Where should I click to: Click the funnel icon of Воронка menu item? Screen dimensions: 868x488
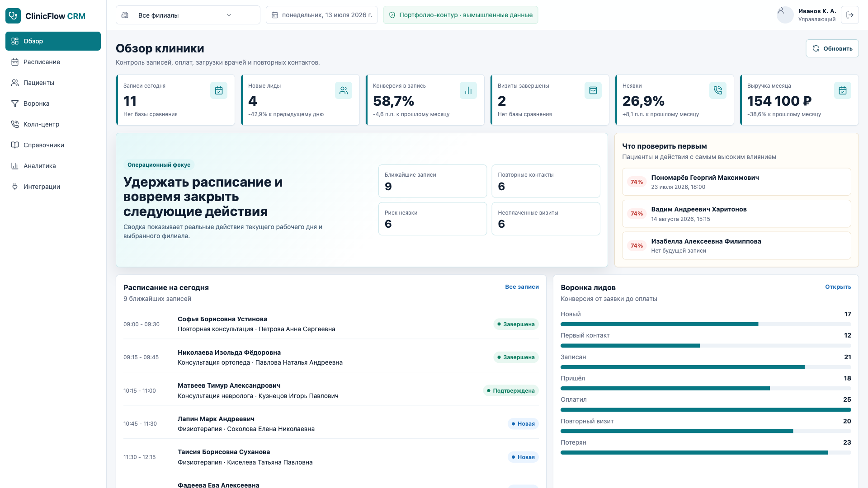point(15,103)
